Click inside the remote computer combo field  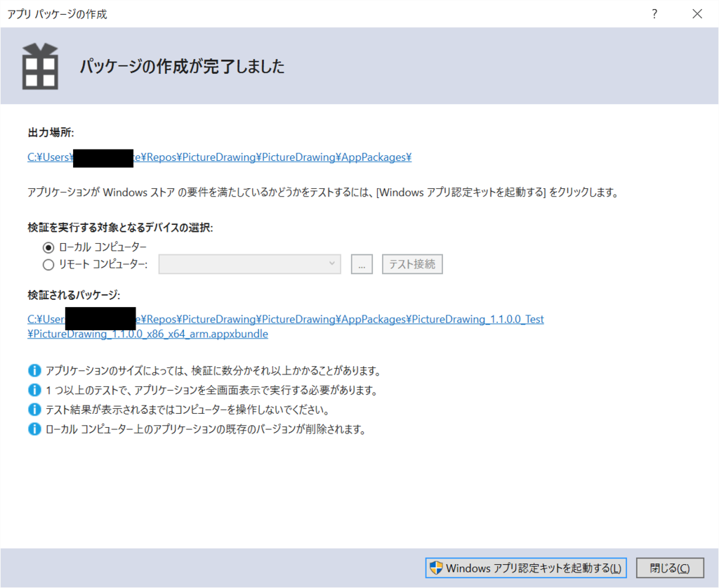pos(239,263)
